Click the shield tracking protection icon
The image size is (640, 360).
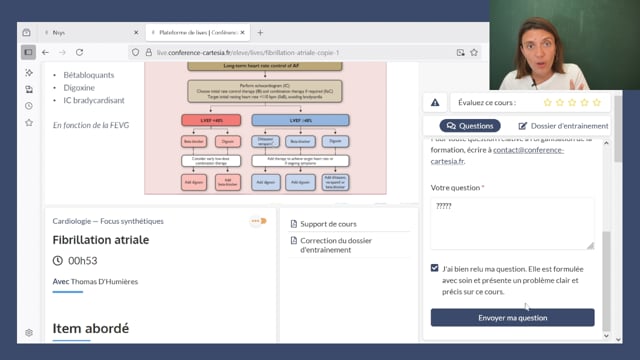(x=136, y=52)
